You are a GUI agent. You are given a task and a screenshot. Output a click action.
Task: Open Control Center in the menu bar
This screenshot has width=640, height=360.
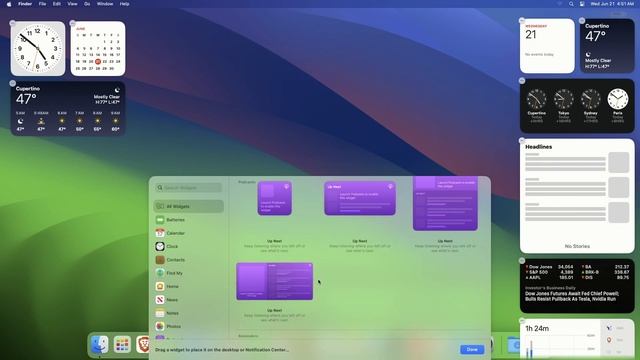(x=582, y=4)
